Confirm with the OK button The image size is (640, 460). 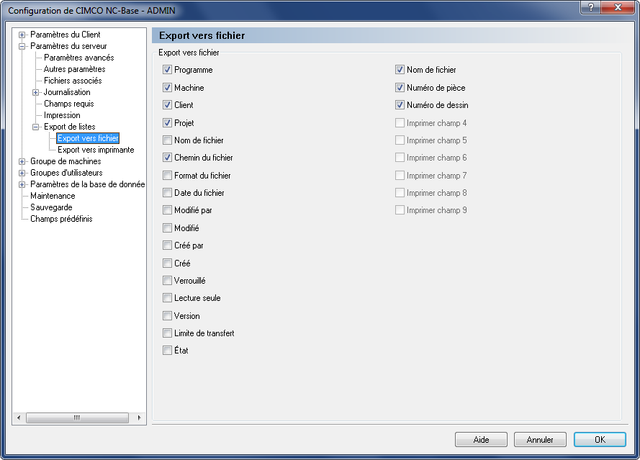[x=600, y=440]
